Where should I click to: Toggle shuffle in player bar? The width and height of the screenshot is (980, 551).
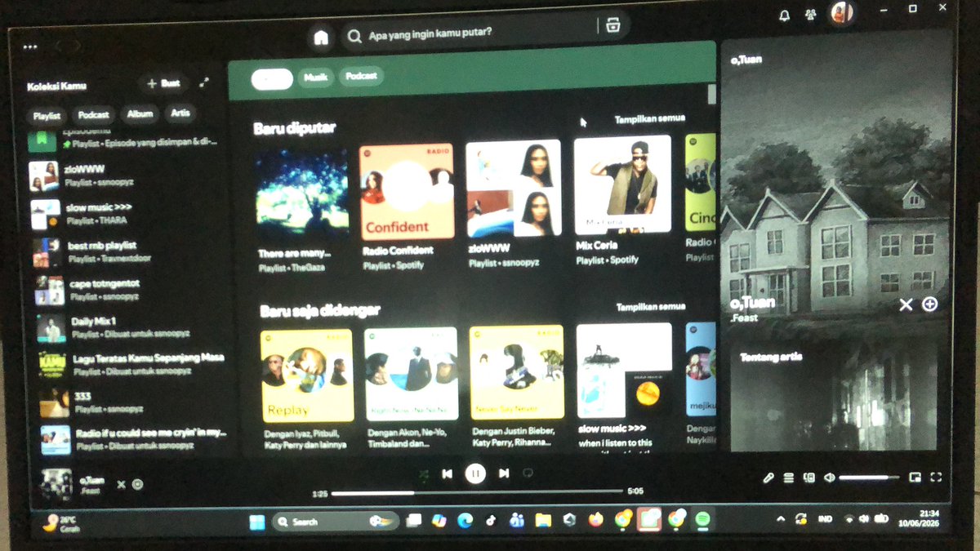[x=423, y=473]
